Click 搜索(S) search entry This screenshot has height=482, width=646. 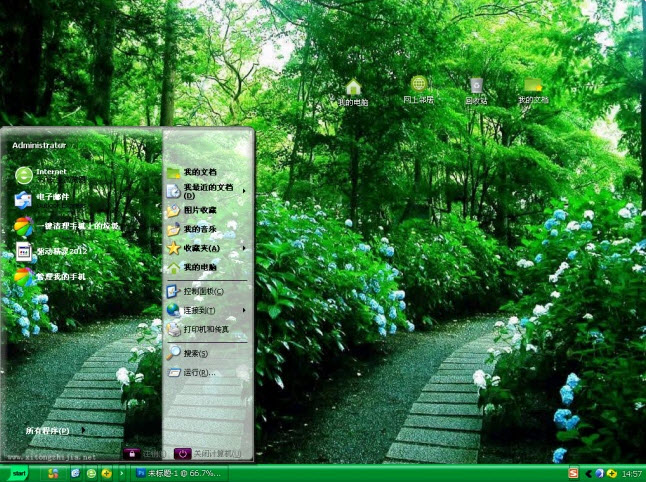click(x=194, y=353)
